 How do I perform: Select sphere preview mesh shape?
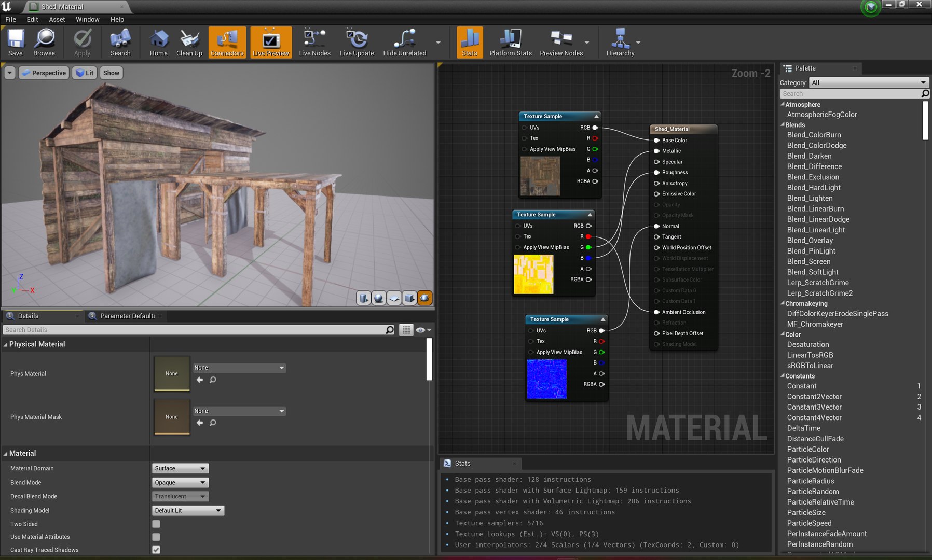[x=379, y=298]
